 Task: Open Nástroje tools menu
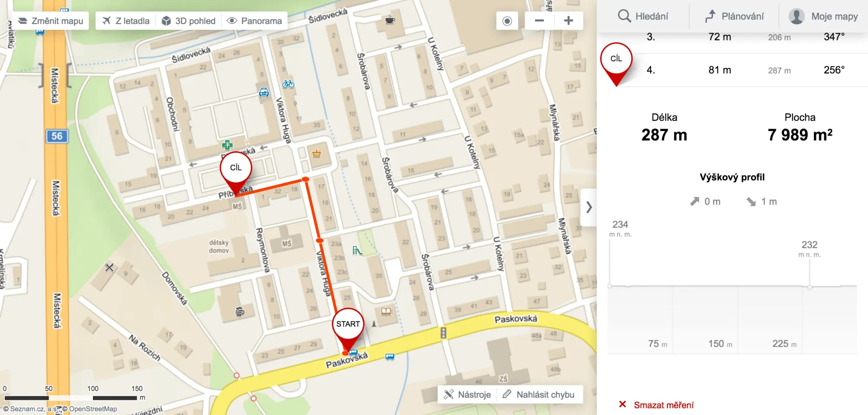click(x=467, y=395)
